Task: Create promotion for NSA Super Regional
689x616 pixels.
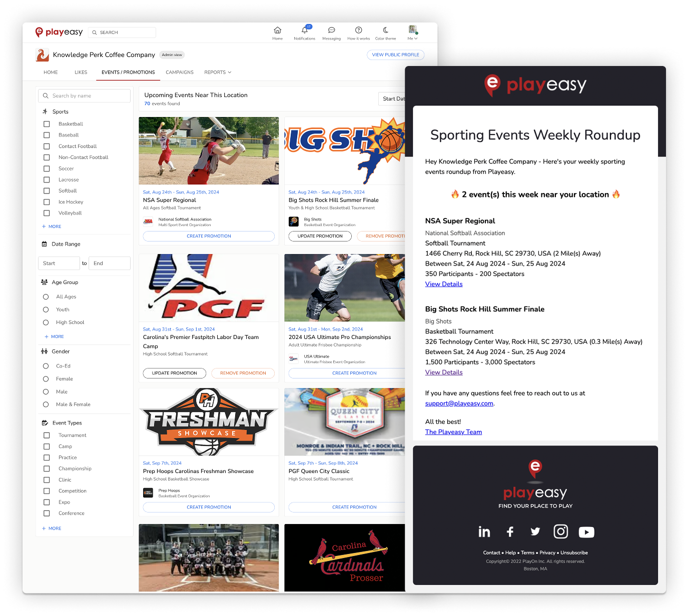Action: [x=209, y=236]
